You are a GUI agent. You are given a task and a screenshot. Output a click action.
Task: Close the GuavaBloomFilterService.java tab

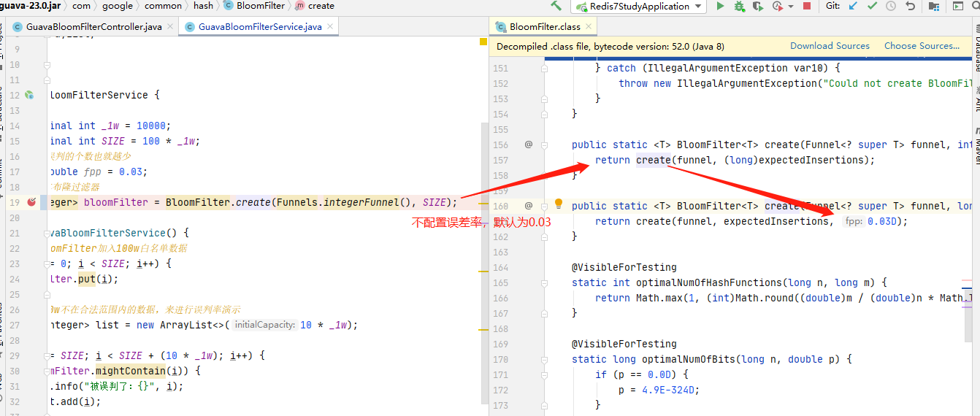(x=329, y=27)
